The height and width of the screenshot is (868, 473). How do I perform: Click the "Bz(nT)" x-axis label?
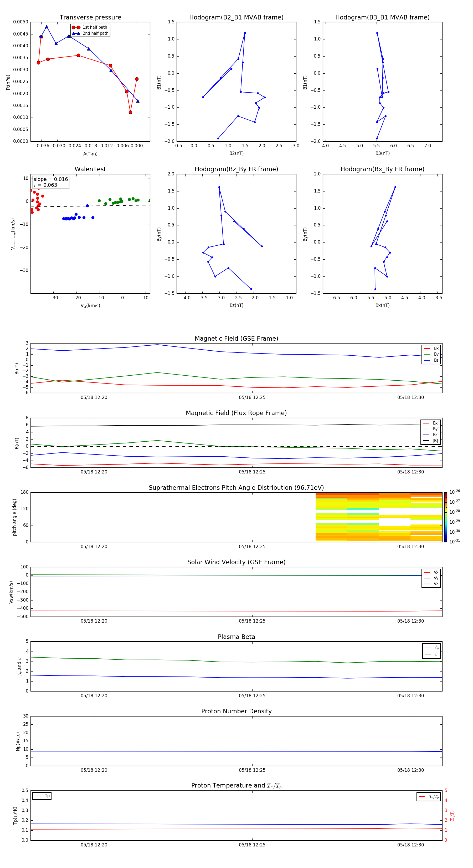click(x=236, y=305)
